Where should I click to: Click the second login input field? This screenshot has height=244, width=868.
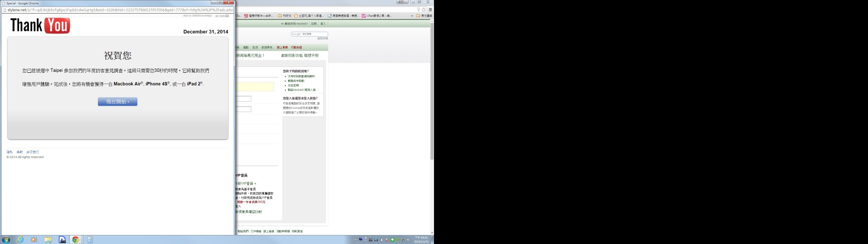click(x=243, y=109)
